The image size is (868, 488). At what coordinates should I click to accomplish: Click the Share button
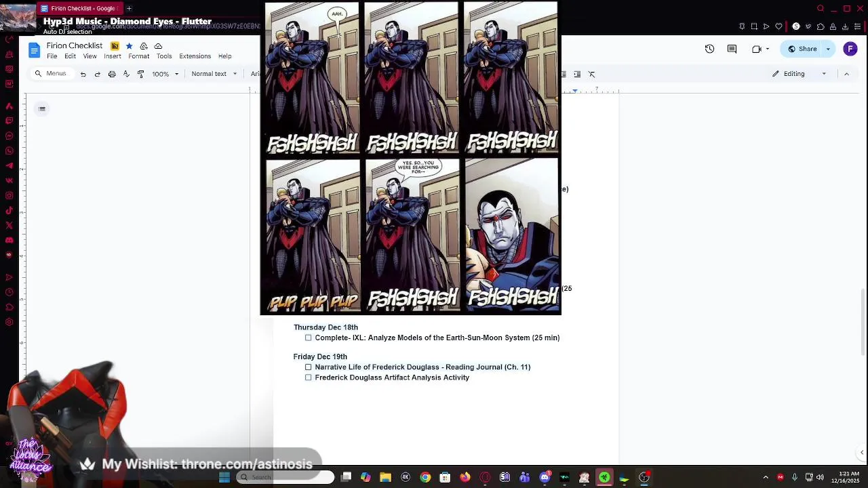[802, 49]
